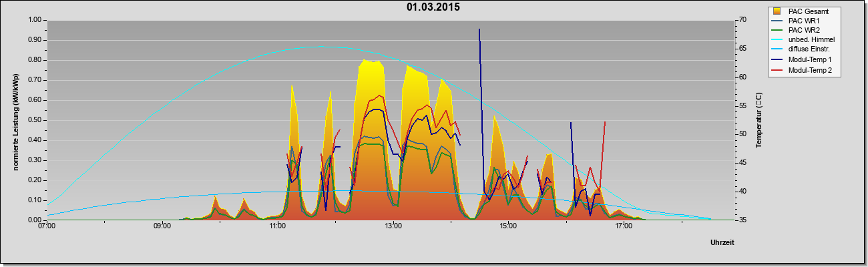The image size is (868, 267).
Task: Click the chart title 01.03.2015
Action: pyautogui.click(x=433, y=7)
